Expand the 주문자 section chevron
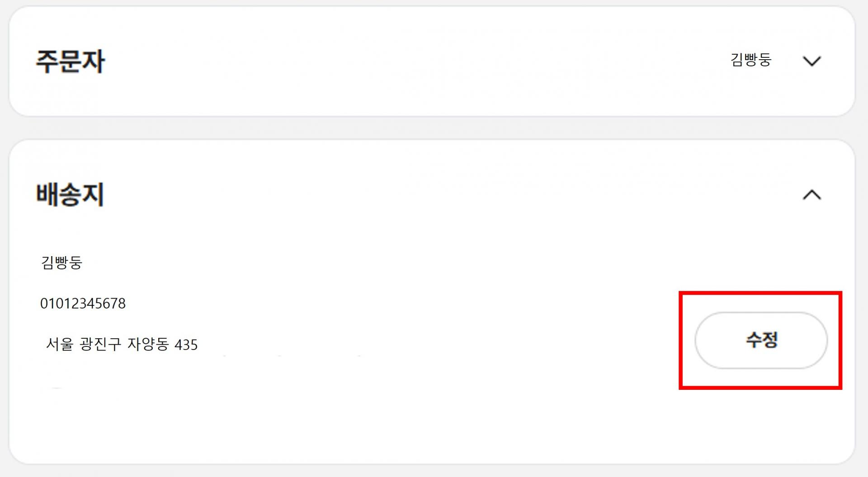The image size is (868, 477). point(811,61)
